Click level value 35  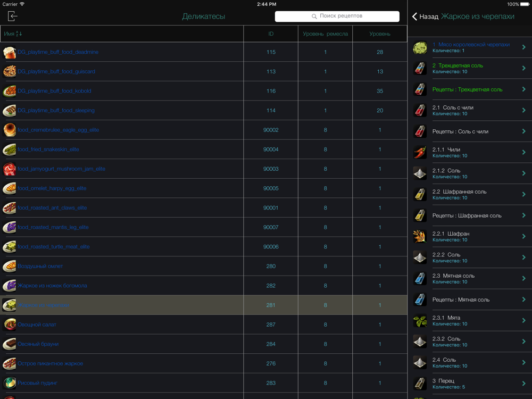[380, 91]
